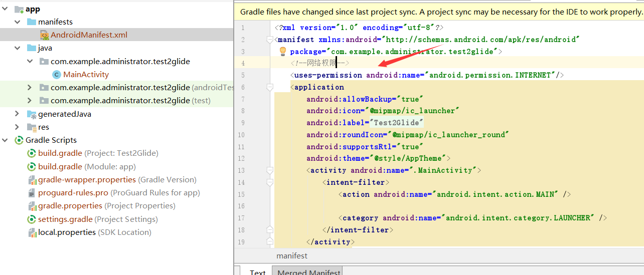Image resolution: width=644 pixels, height=275 pixels.
Task: Open gradle.properties (Project Properties)
Action: 107,206
